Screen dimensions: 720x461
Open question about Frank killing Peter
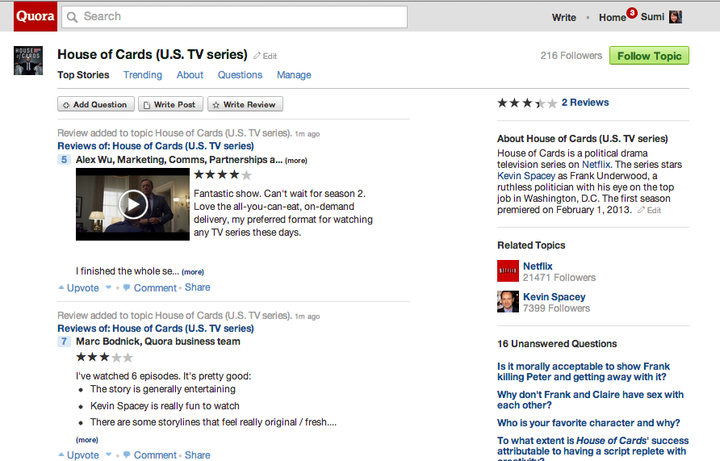tap(583, 371)
